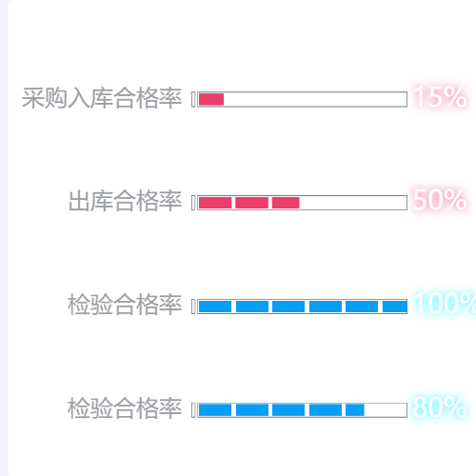
Task: Click the pink 15% percentage value
Action: pos(440,97)
